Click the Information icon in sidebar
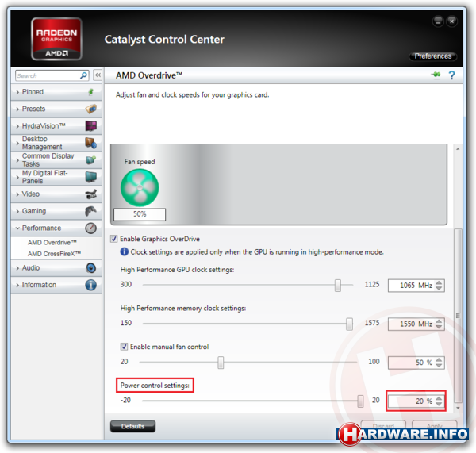The height and width of the screenshot is (453, 476). click(91, 285)
